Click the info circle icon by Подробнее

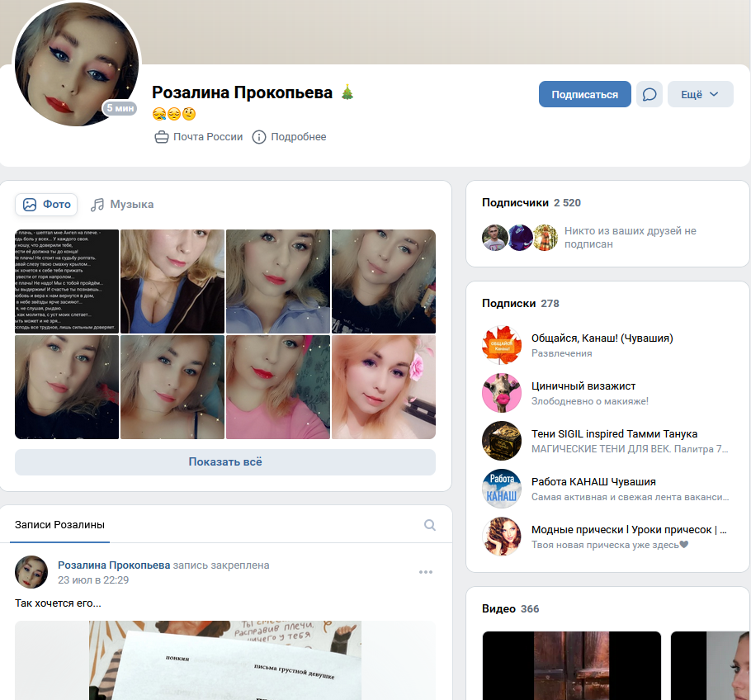pos(258,138)
